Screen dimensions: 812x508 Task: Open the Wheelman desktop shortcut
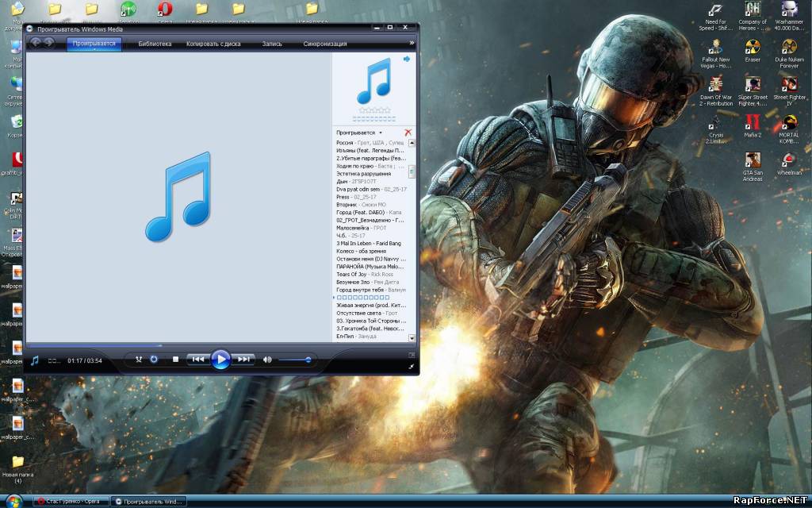pos(789,164)
